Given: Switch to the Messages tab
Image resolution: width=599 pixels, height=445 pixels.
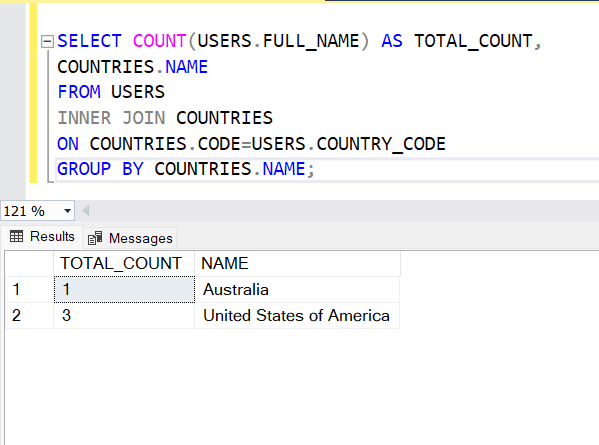Looking at the screenshot, I should [130, 238].
